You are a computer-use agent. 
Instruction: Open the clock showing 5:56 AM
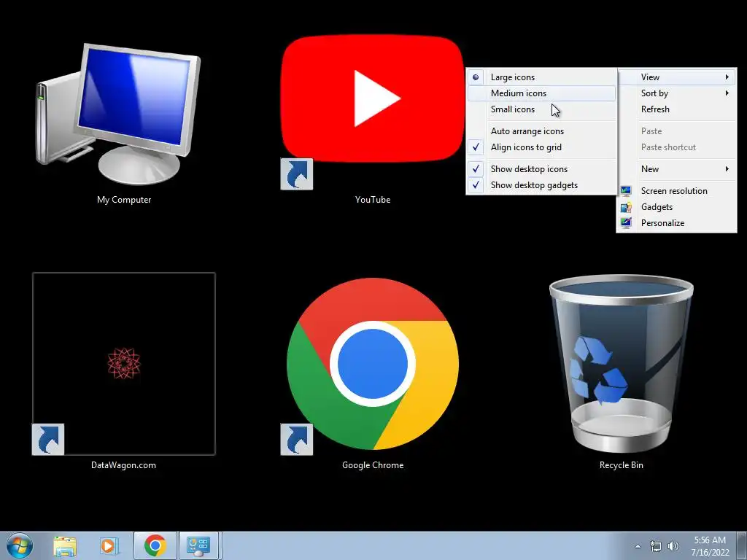710,546
